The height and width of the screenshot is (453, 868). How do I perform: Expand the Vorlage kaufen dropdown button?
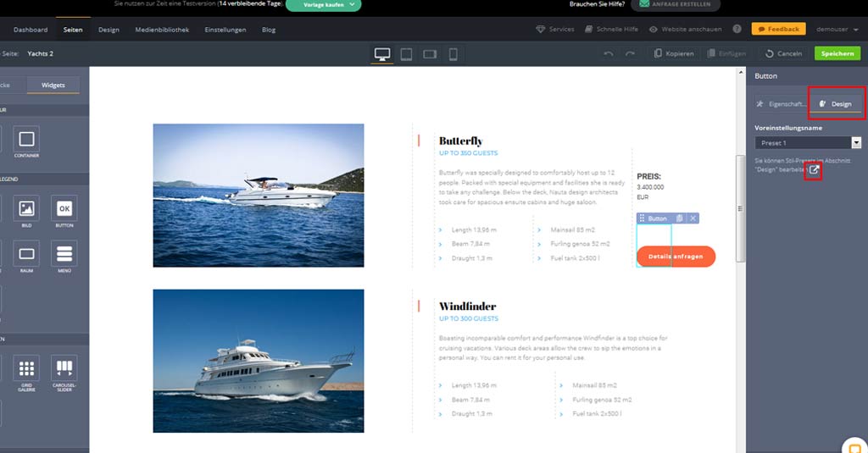pos(323,5)
